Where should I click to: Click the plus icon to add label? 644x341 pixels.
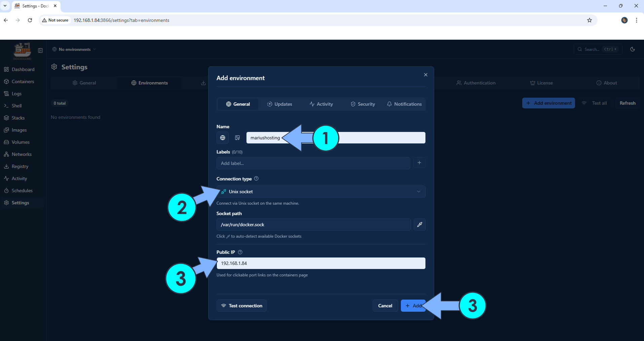coord(419,163)
